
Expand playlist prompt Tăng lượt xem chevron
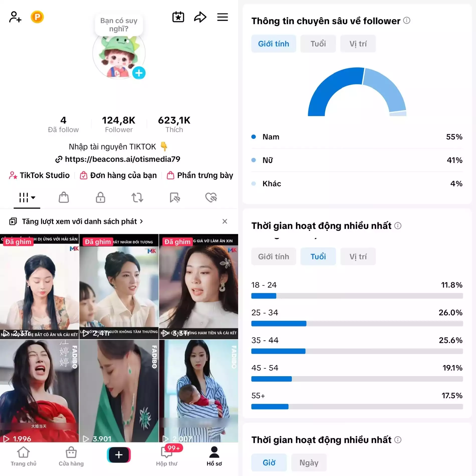pyautogui.click(x=142, y=221)
